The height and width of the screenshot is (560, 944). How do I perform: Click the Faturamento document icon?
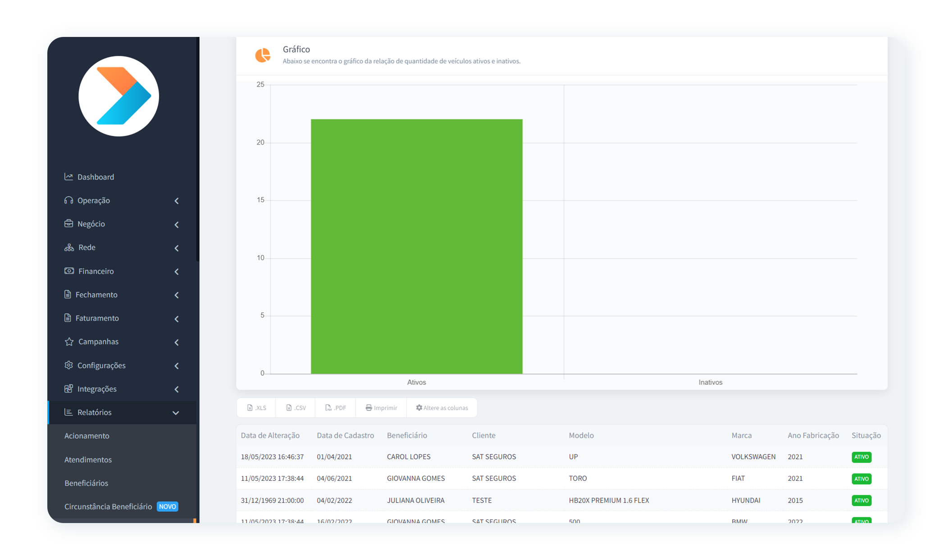click(x=68, y=318)
